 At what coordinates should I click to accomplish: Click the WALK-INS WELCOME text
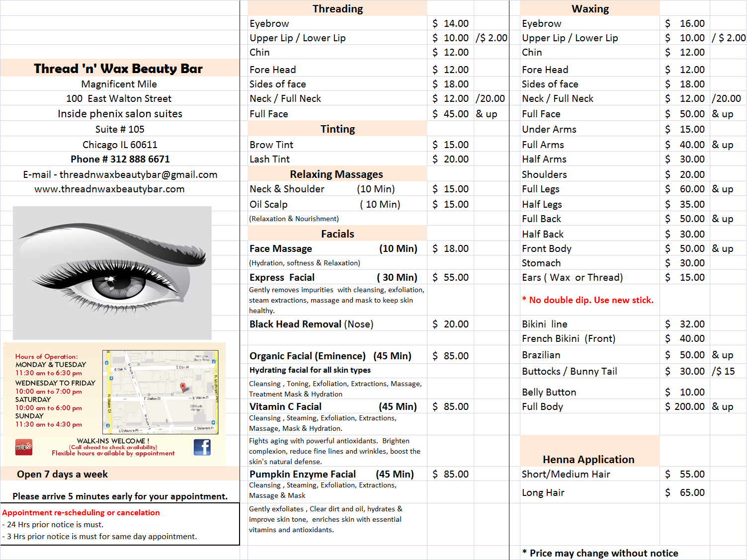(113, 441)
